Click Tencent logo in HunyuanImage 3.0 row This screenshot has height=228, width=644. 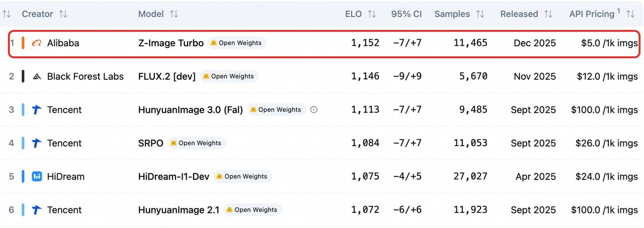(37, 109)
